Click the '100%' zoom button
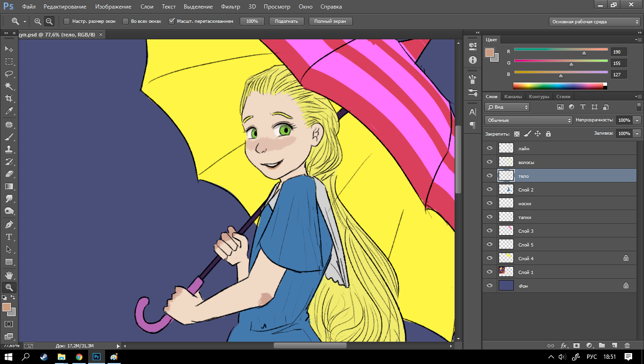The image size is (644, 364). [252, 21]
